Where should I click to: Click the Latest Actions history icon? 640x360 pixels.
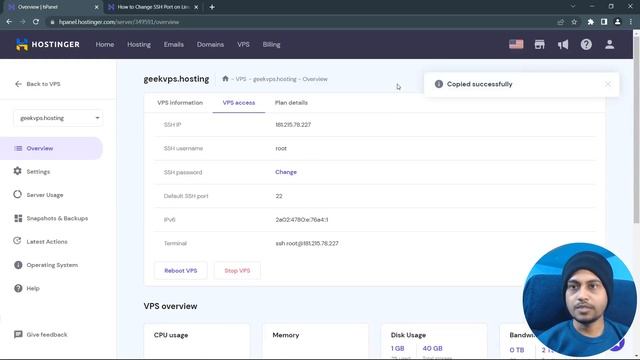[17, 241]
